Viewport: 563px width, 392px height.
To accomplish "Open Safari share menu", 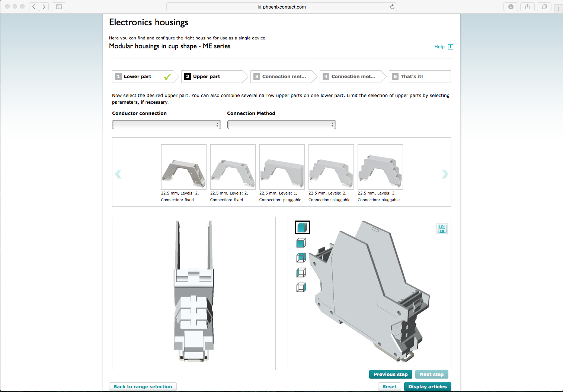I will [x=527, y=7].
